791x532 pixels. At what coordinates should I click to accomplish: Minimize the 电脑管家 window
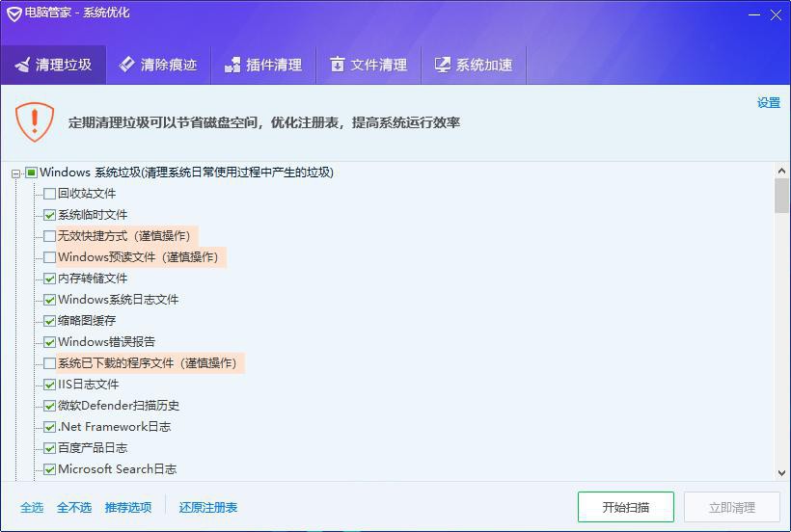pos(754,15)
